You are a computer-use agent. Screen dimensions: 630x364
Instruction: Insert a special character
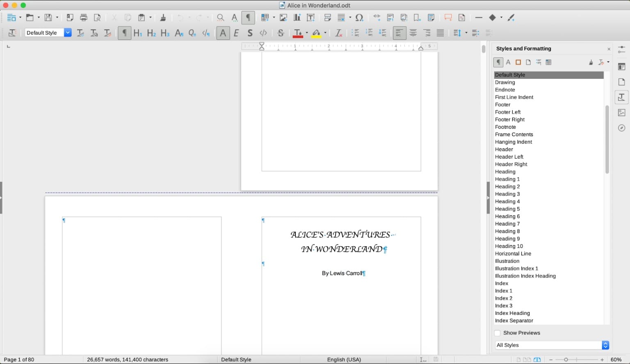[x=360, y=18]
